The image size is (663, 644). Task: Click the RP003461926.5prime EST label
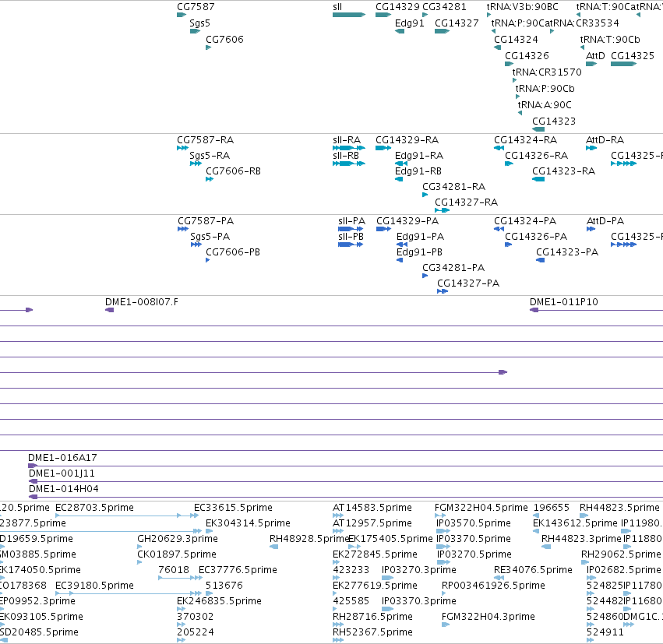click(493, 586)
